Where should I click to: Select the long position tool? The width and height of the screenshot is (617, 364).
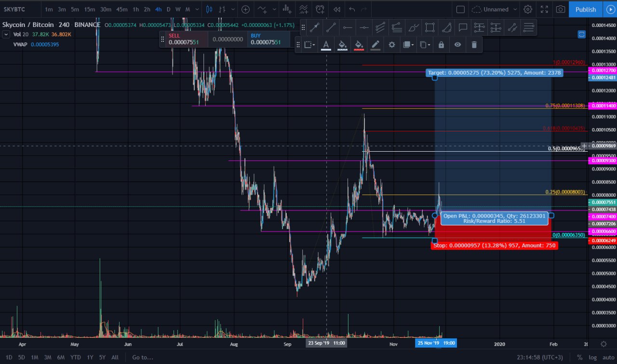coord(479,28)
